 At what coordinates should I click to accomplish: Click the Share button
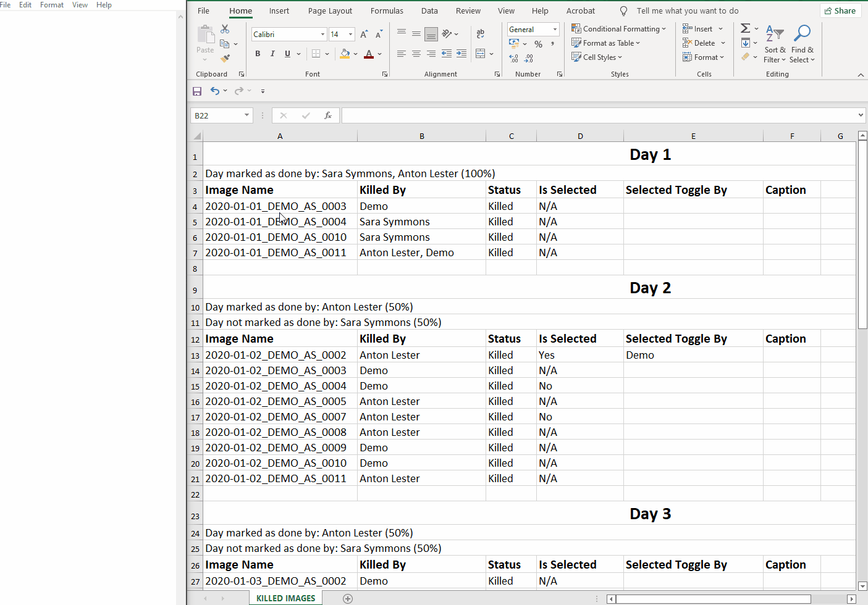(840, 10)
